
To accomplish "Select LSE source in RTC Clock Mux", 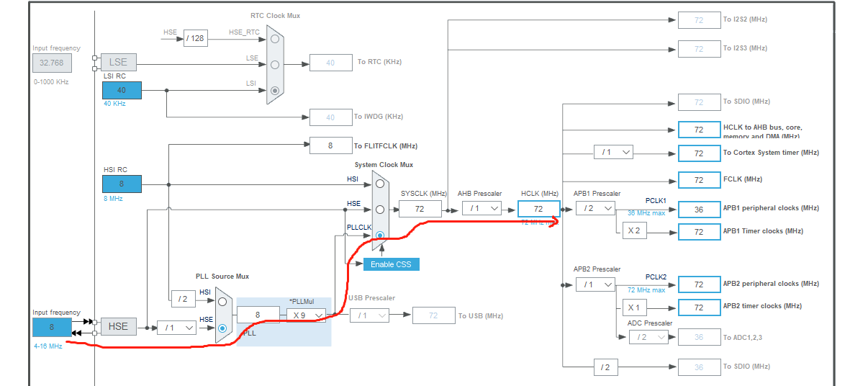I will pyautogui.click(x=275, y=64).
